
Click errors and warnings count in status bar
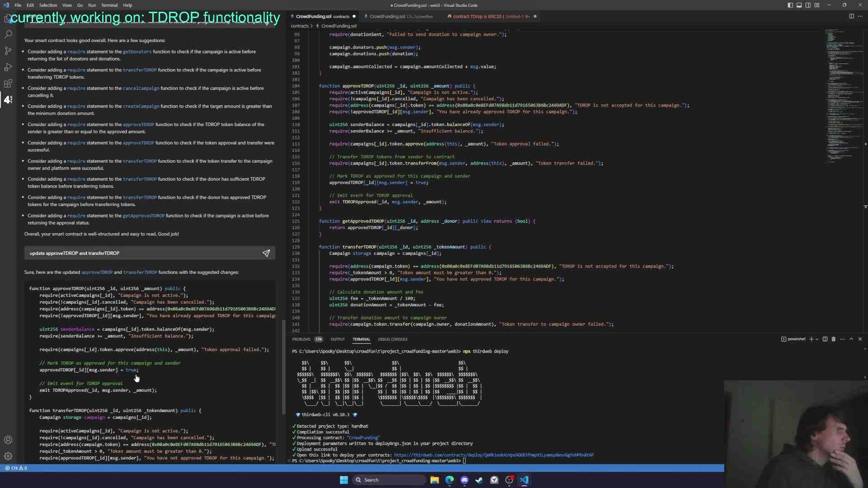[16, 468]
